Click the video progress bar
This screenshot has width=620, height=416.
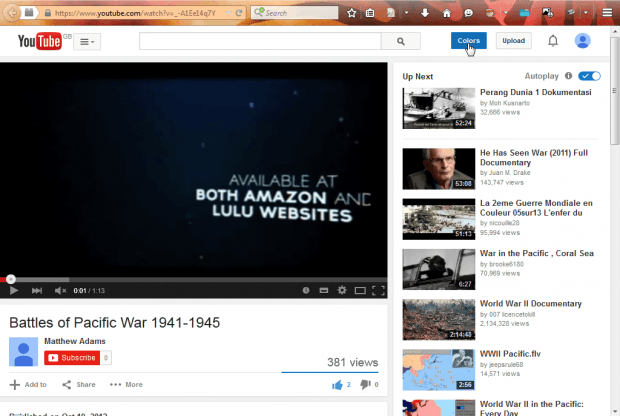click(x=193, y=279)
